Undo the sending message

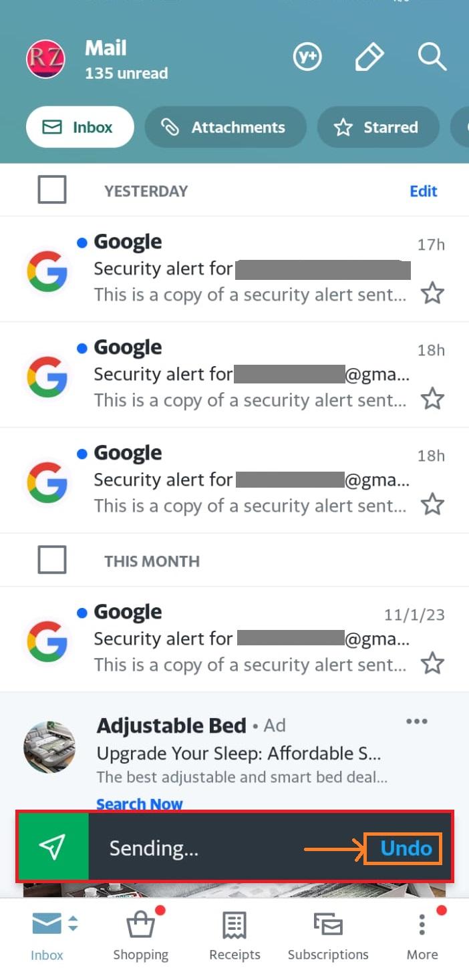[405, 848]
